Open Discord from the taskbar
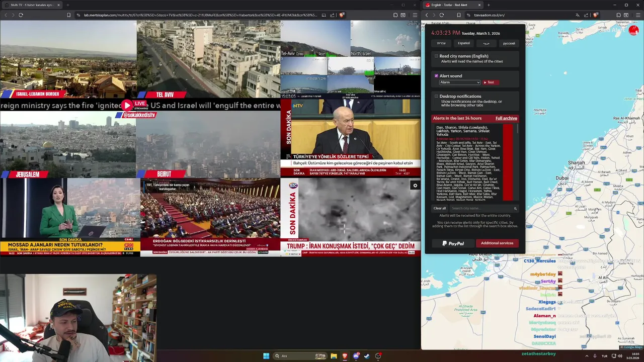This screenshot has height=362, width=644. pos(356,356)
